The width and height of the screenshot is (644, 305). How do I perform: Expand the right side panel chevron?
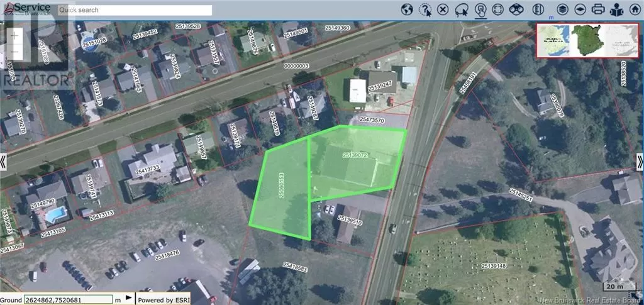pyautogui.click(x=640, y=162)
